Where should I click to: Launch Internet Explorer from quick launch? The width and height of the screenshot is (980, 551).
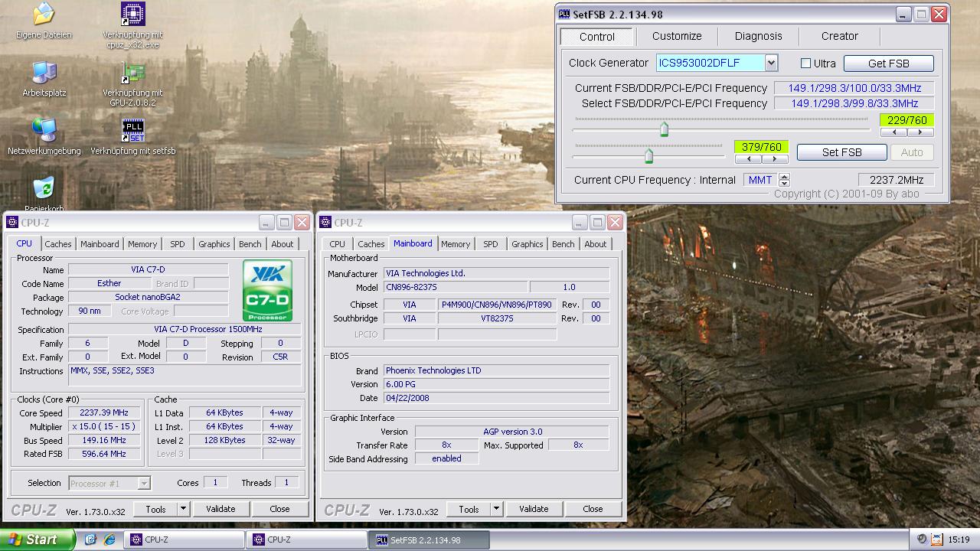(x=109, y=540)
